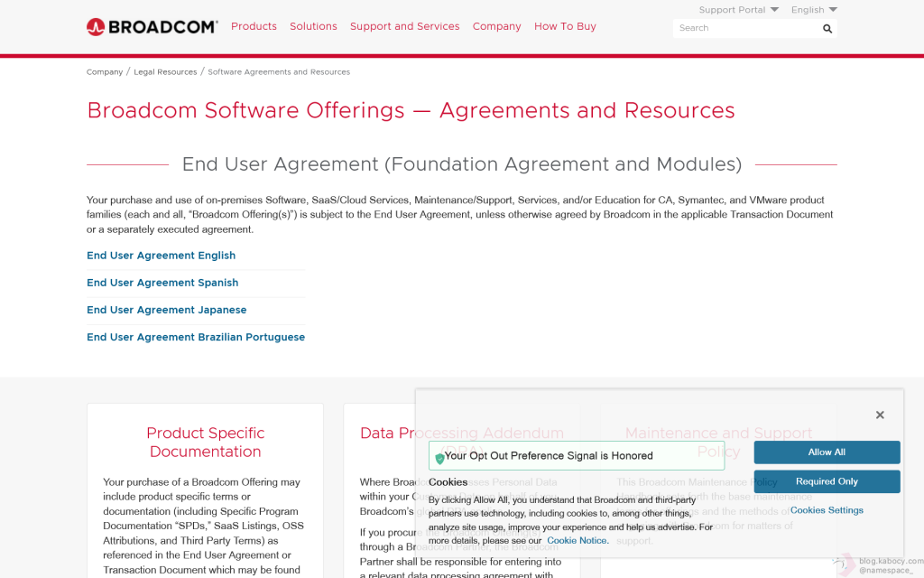Open the Support and Services menu
Image resolution: width=924 pixels, height=578 pixels.
(404, 26)
